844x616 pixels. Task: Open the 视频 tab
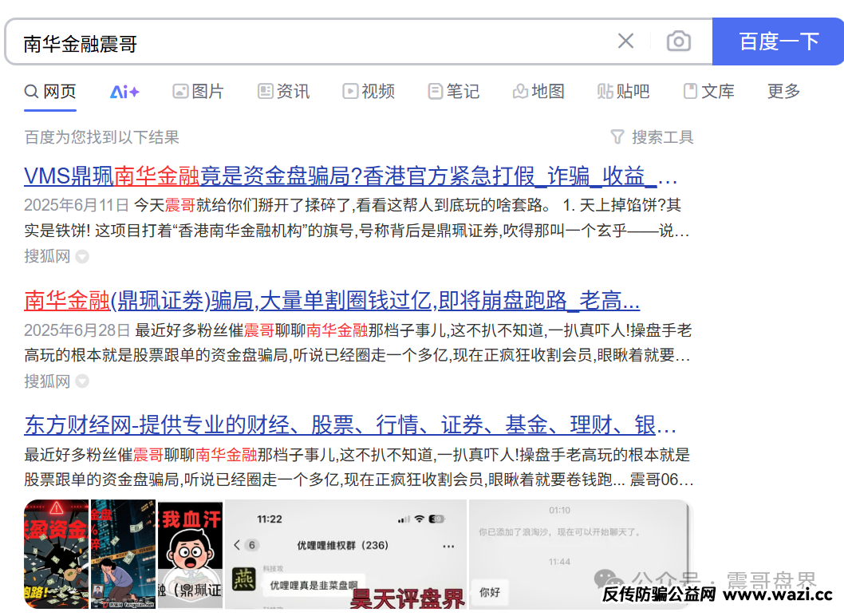coord(369,92)
